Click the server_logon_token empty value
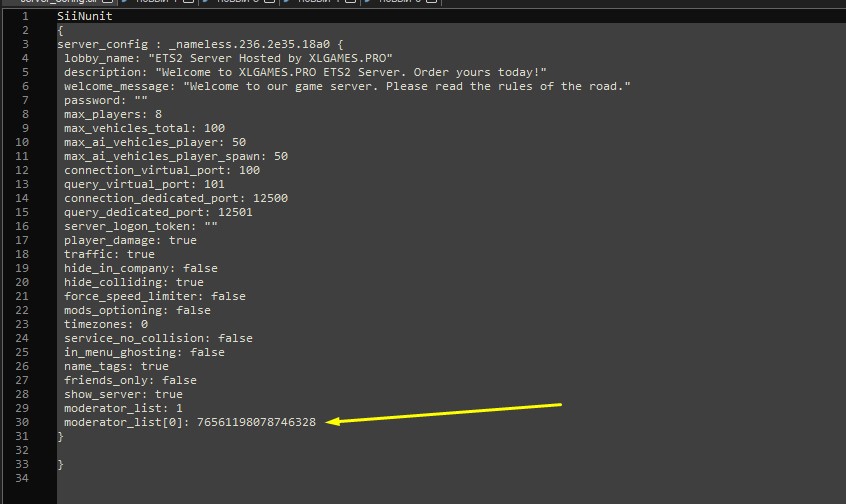The image size is (846, 504). point(210,226)
